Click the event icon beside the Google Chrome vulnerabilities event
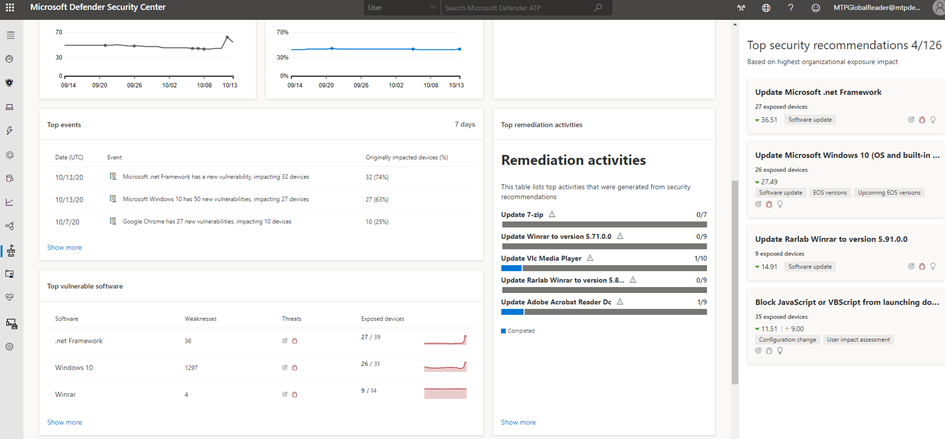Screen dimensions: 945x439 pos(113,221)
